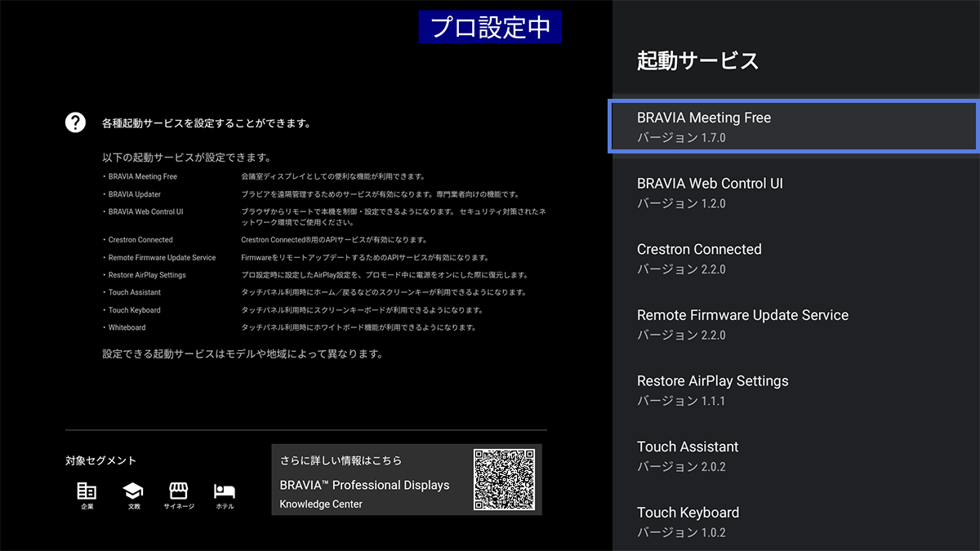Viewport: 980px width, 551px height.
Task: Select the Touch Assistant service entry
Action: click(x=792, y=455)
